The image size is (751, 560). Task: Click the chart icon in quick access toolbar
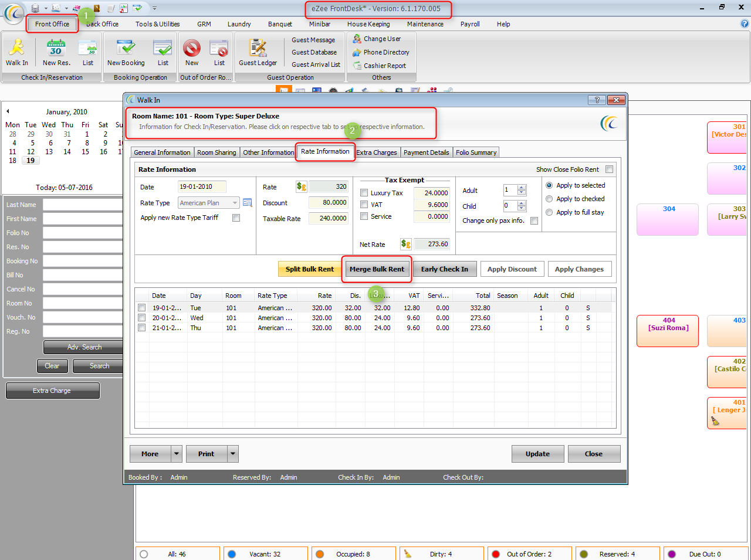(56, 8)
